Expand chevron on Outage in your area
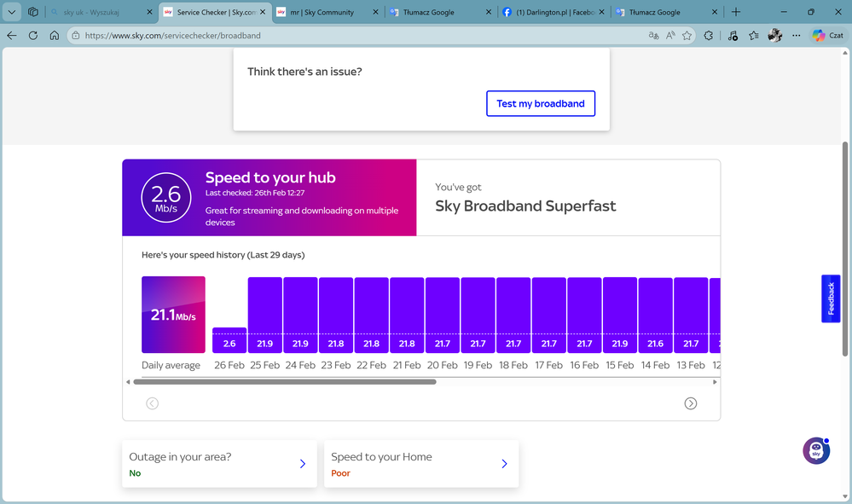The image size is (852, 504). coord(303,464)
